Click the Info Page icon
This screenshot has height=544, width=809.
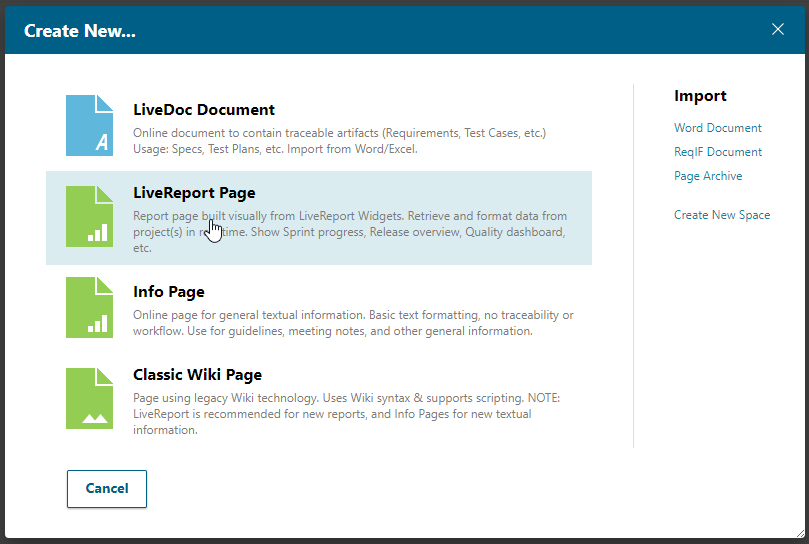(89, 308)
